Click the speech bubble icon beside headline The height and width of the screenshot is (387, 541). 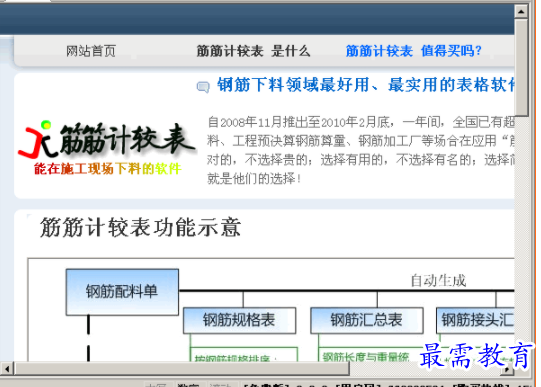click(203, 87)
